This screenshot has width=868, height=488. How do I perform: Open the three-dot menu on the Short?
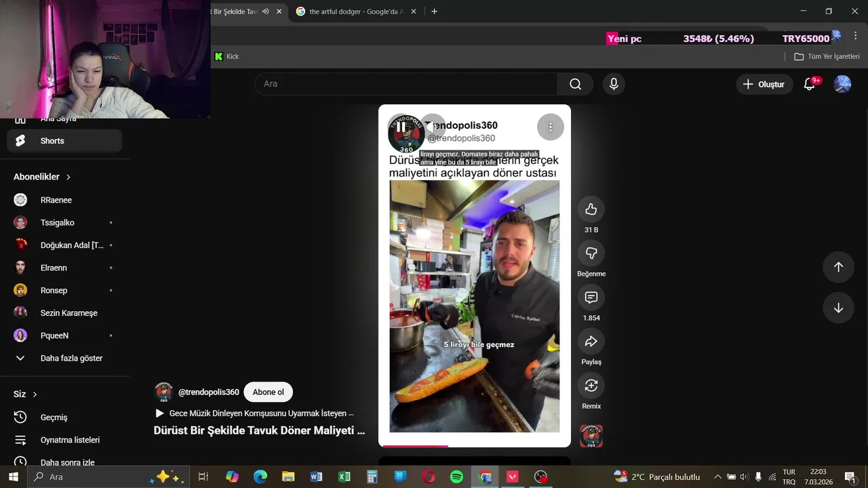click(551, 127)
